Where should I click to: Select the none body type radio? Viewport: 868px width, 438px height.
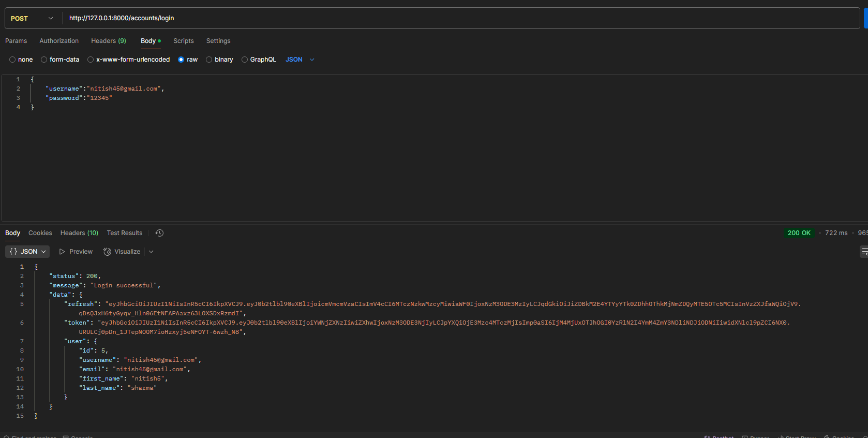[x=12, y=60]
